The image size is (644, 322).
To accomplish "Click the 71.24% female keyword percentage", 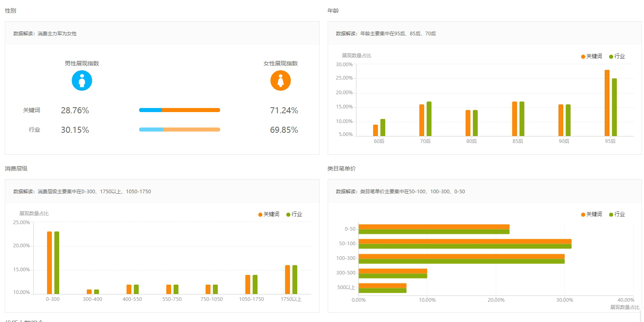I will pyautogui.click(x=284, y=110).
